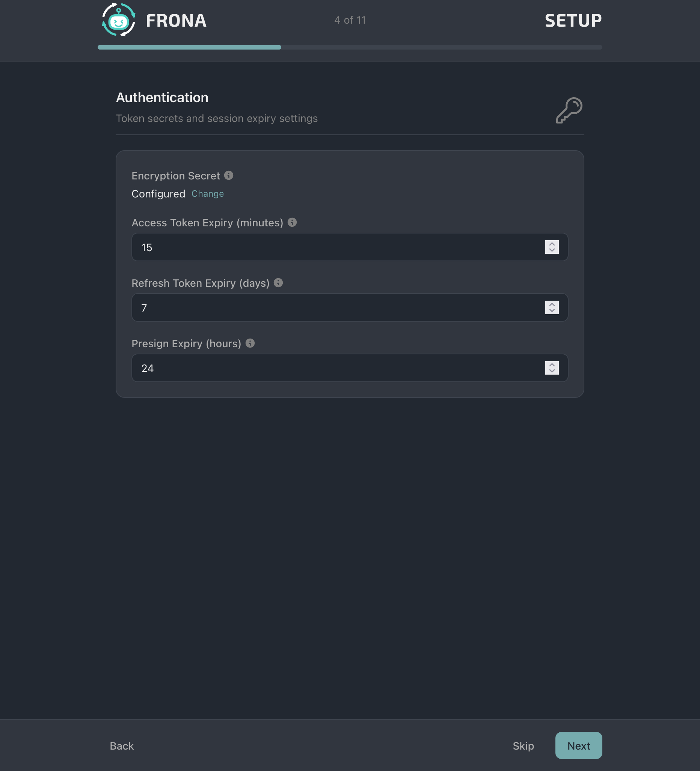Select the Access Token Expiry input field
Screen dimensions: 700x771
point(344,247)
